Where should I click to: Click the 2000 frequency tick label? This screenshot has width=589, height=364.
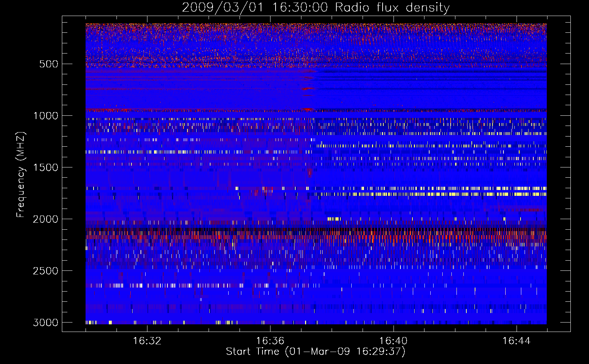46,219
